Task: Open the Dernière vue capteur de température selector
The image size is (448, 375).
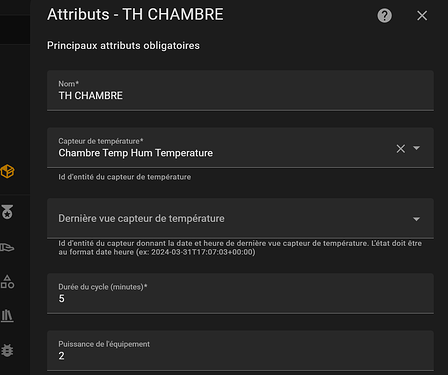Action: (x=240, y=218)
